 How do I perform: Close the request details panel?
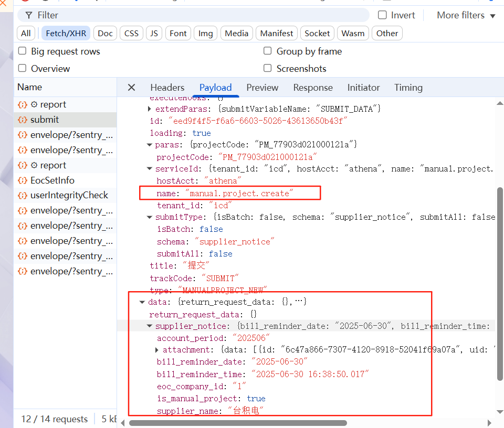pyautogui.click(x=131, y=88)
